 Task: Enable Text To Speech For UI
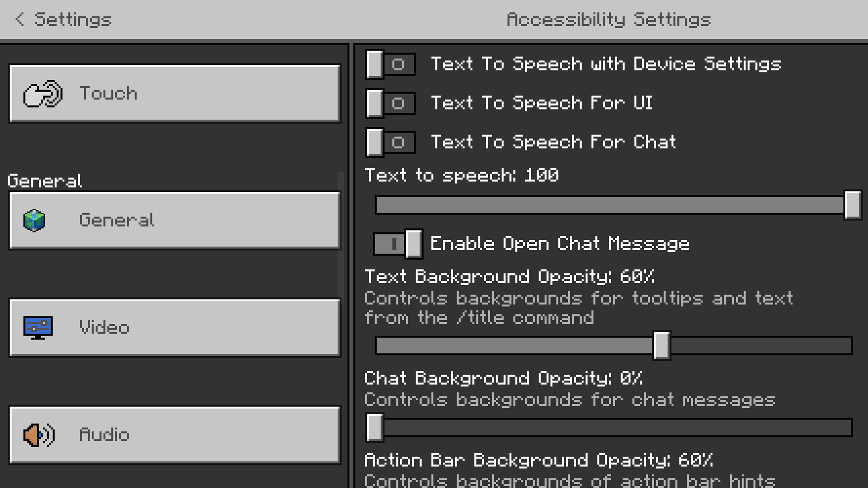(x=390, y=103)
